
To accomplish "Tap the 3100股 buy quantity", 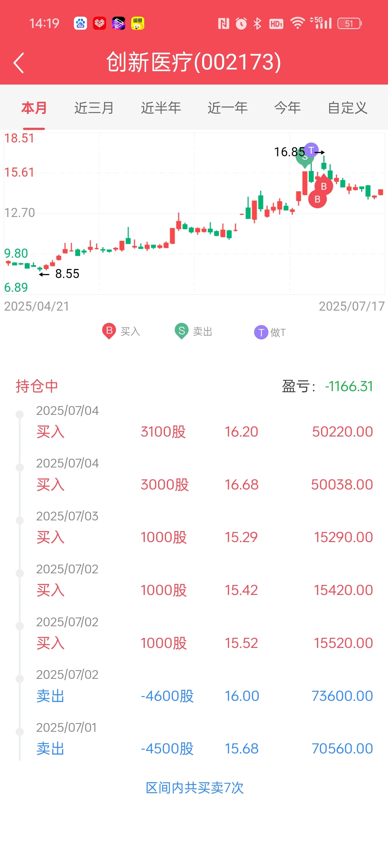I will (163, 431).
